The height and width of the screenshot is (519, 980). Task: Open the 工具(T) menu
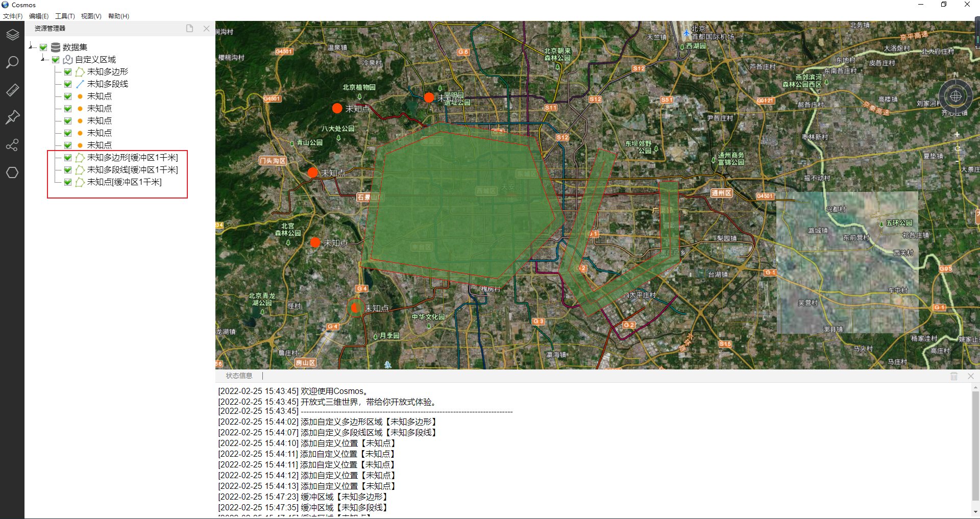click(x=65, y=16)
